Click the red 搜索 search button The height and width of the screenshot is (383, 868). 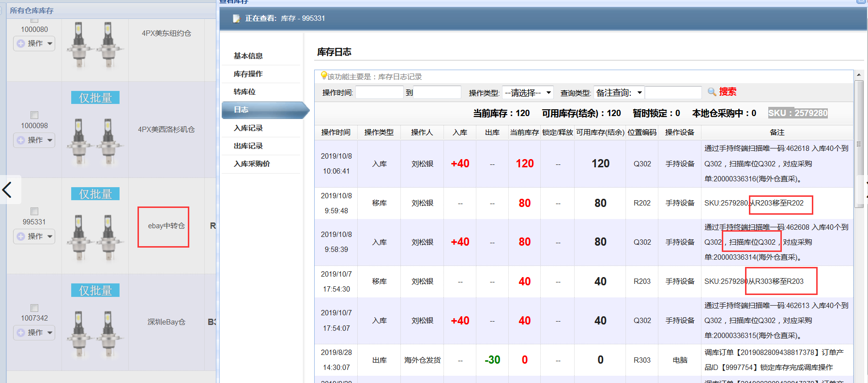[x=728, y=92]
